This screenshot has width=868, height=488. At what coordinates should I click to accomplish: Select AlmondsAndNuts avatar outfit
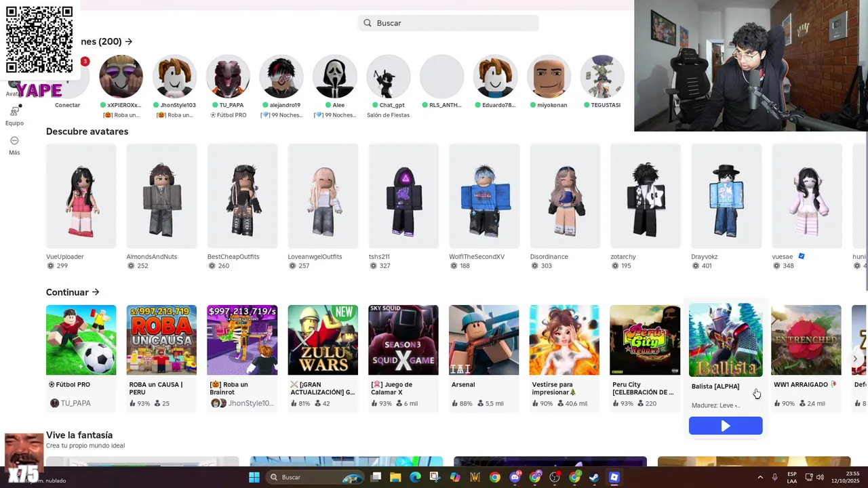(161, 196)
